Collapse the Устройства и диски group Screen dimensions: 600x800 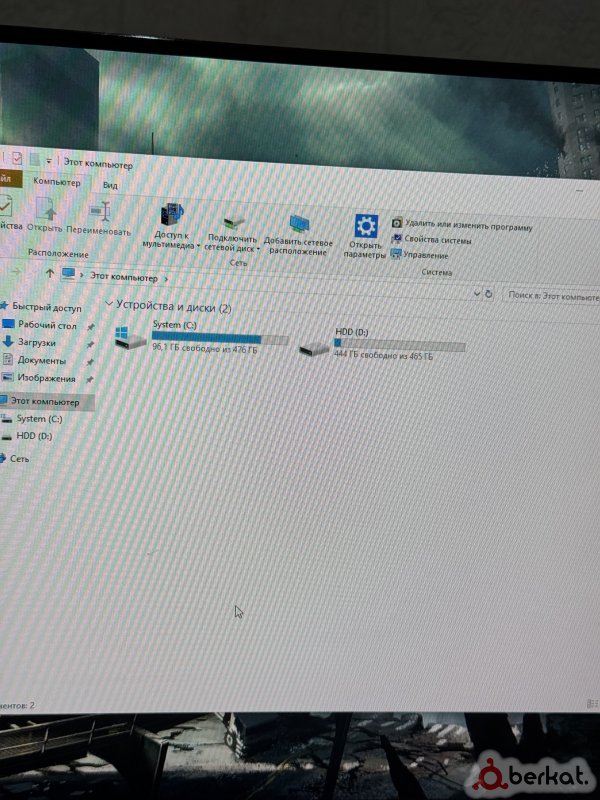pos(108,304)
